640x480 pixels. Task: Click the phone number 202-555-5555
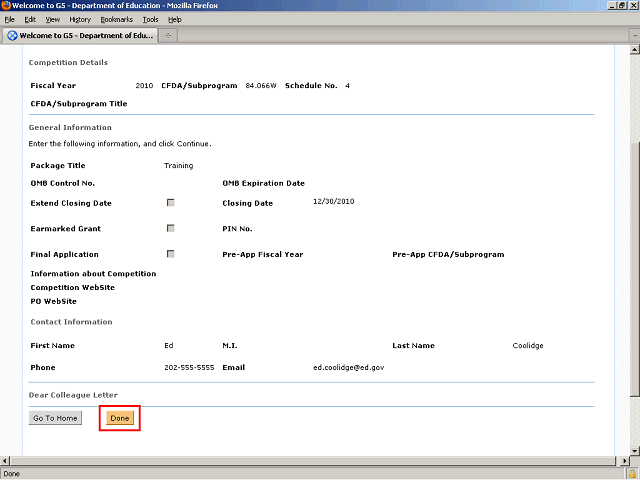click(189, 367)
